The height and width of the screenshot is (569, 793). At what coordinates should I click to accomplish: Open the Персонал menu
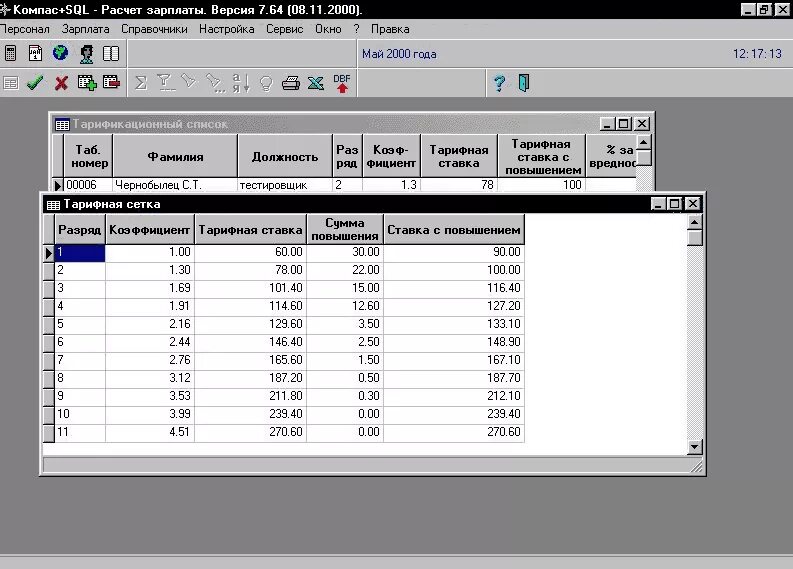pyautogui.click(x=25, y=29)
